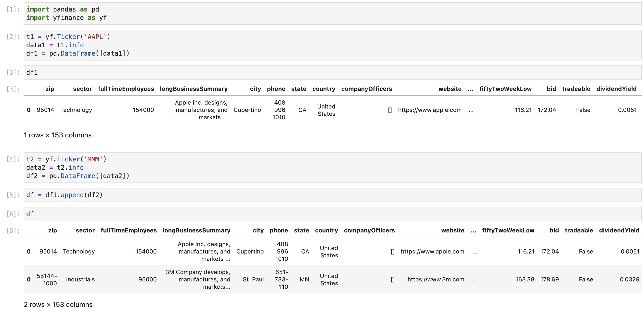Viewport: 644px width, 314px height.
Task: Click 178.69 bid value
Action: click(x=550, y=279)
